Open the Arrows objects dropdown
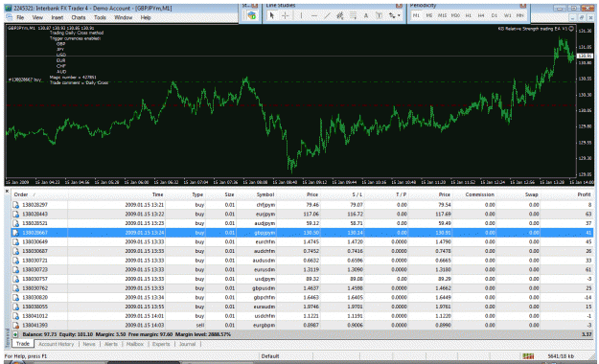This screenshot has width=599, height=364. 395,15
